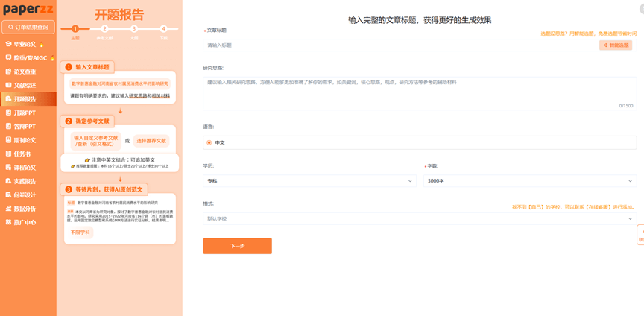Screen dimensions: 644x316
Task: Click the 降重/降AIGC sidebar icon
Action: click(x=8, y=58)
